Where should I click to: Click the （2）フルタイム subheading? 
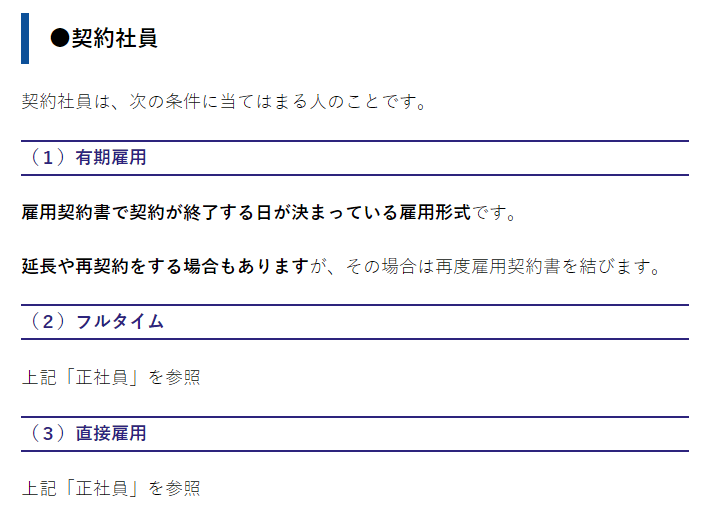point(93,322)
